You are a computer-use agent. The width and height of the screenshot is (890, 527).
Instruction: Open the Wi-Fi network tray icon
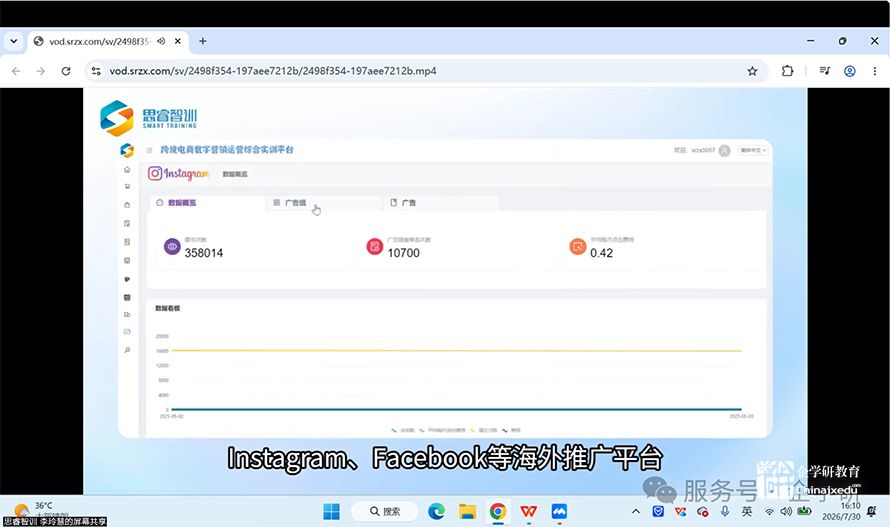point(769,512)
